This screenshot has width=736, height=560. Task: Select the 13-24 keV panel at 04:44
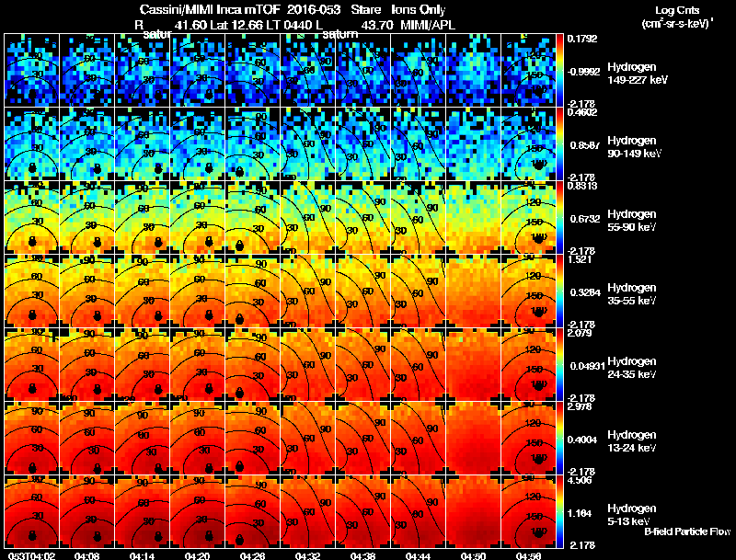[x=418, y=438]
